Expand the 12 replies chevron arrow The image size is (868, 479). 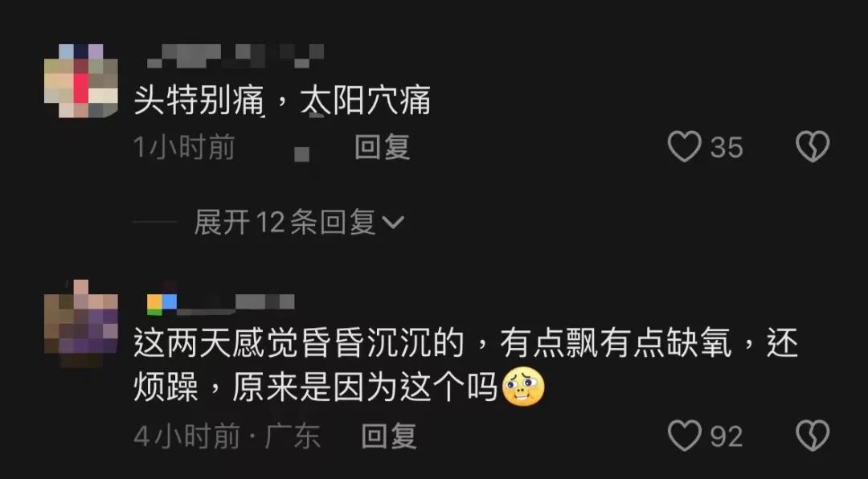393,223
